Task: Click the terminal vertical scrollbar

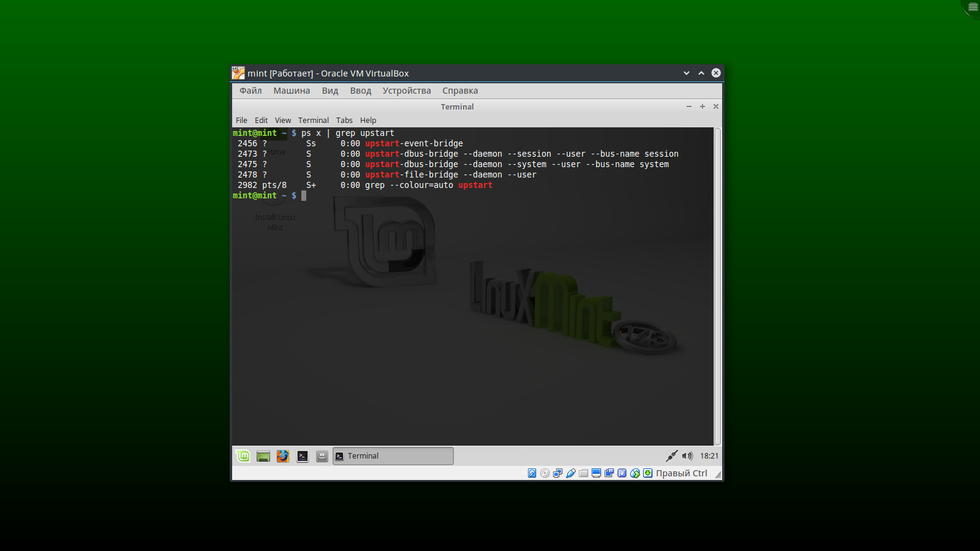Action: coord(718,286)
